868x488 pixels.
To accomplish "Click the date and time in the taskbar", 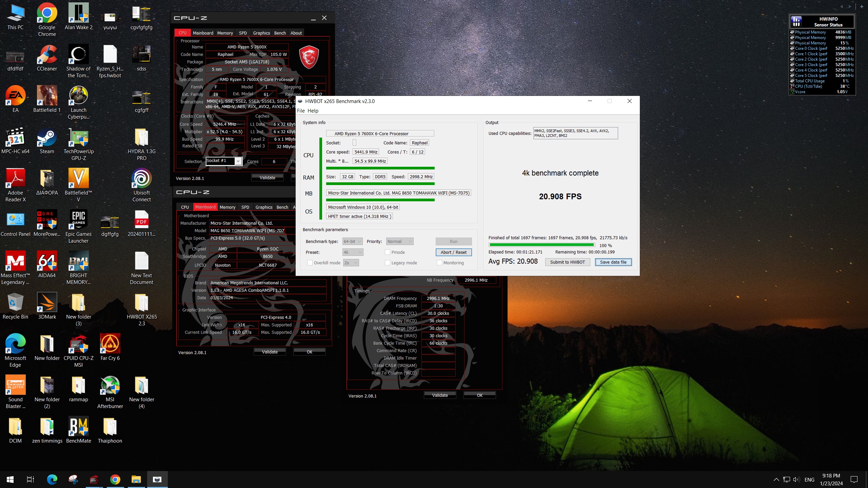I will [x=831, y=480].
